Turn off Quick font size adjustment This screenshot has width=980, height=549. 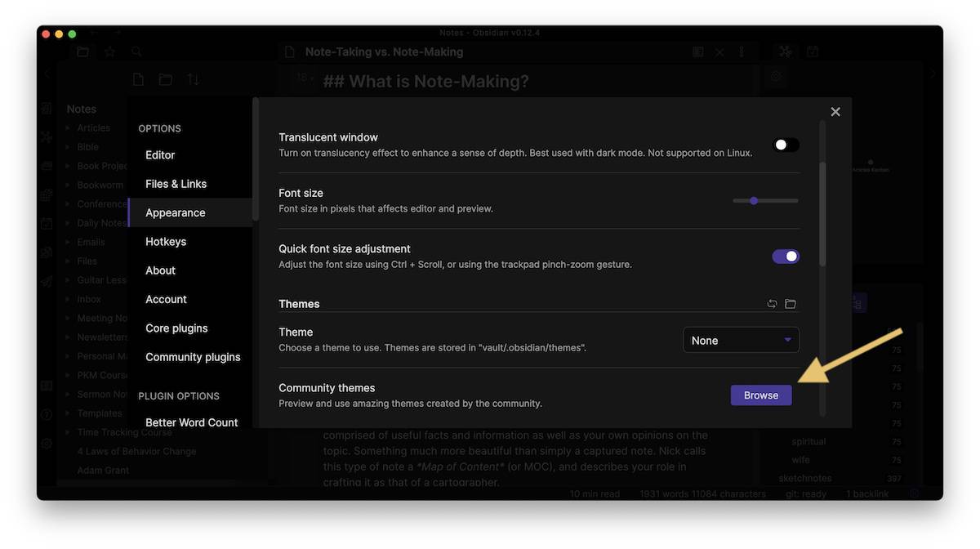click(786, 257)
